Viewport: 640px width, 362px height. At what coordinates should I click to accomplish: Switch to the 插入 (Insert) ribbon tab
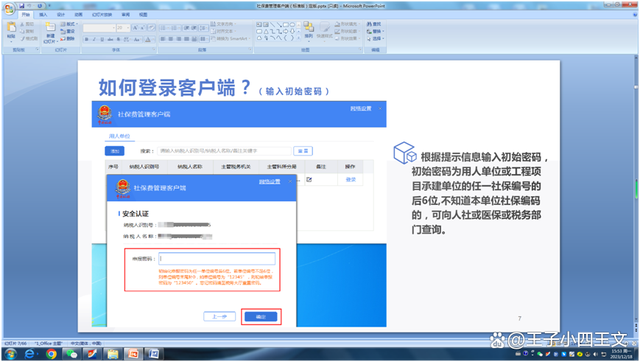43,15
